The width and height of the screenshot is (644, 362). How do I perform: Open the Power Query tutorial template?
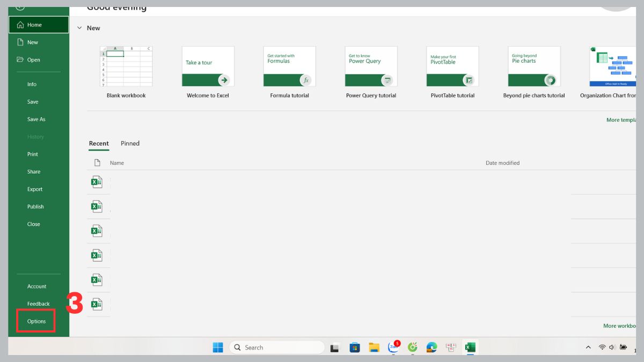(371, 67)
